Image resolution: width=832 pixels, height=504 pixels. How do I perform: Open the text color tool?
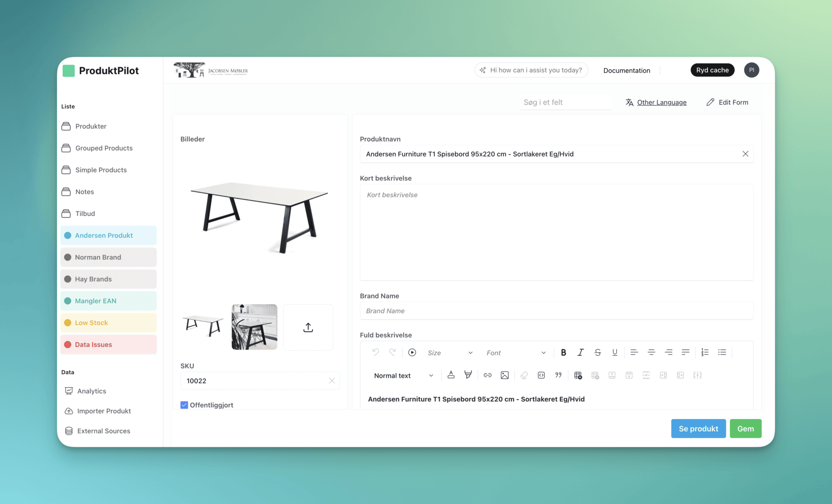[x=451, y=375]
